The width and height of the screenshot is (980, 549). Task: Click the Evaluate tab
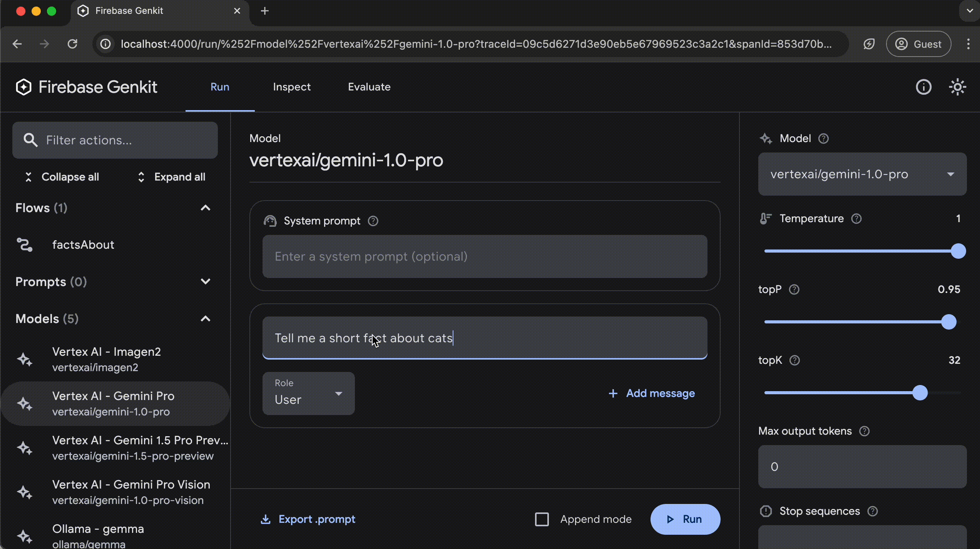click(369, 86)
